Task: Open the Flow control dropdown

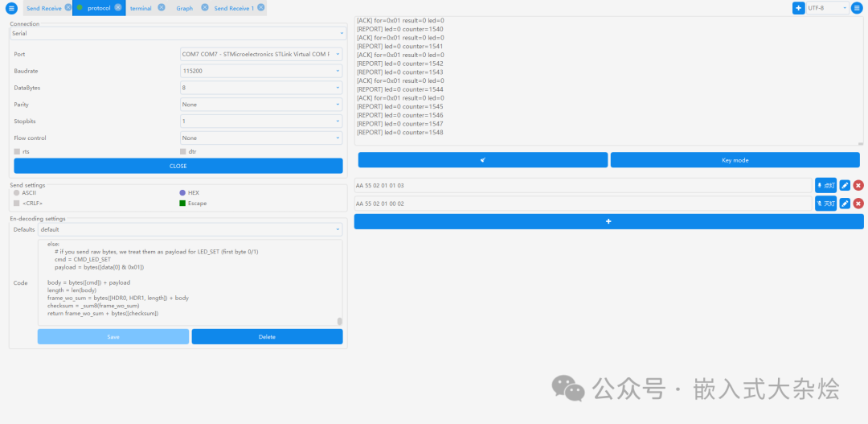Action: [x=261, y=138]
